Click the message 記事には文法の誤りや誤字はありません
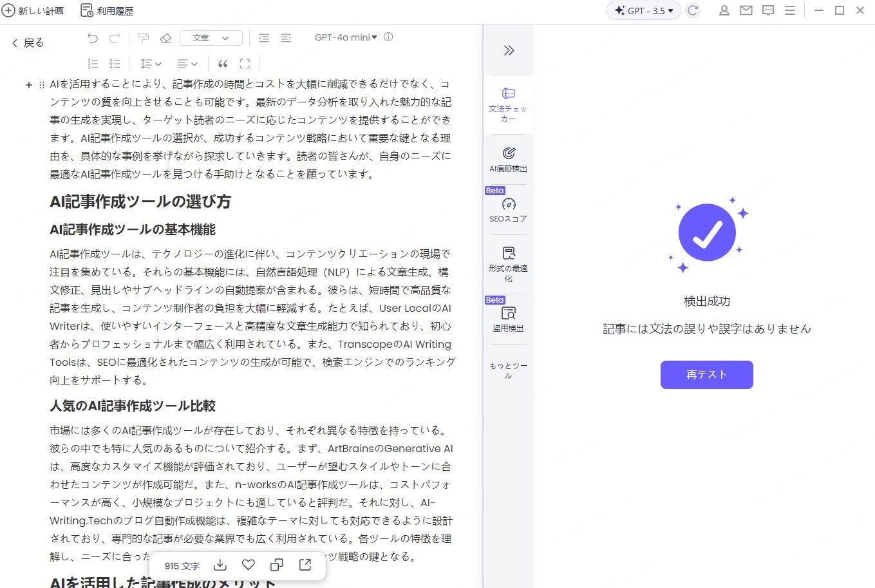 click(707, 329)
